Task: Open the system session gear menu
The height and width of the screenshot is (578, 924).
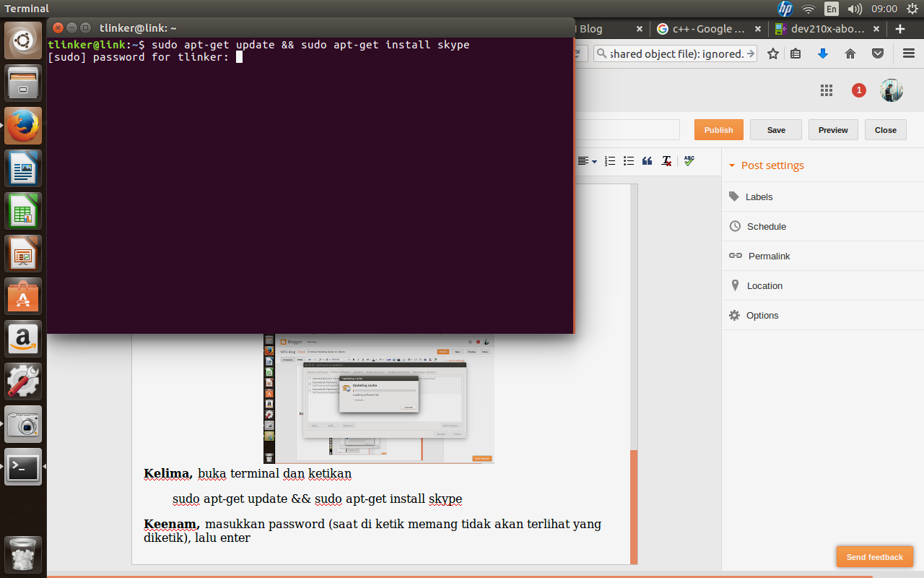Action: click(912, 9)
